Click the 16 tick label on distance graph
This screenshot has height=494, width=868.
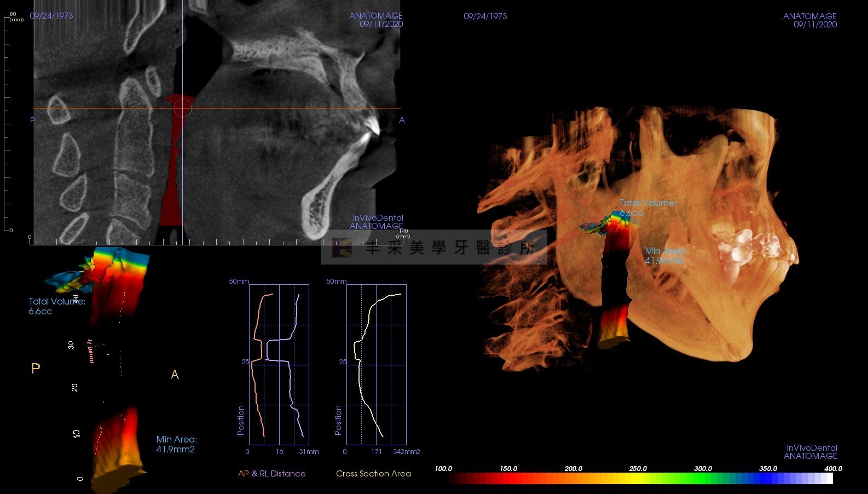(x=280, y=452)
